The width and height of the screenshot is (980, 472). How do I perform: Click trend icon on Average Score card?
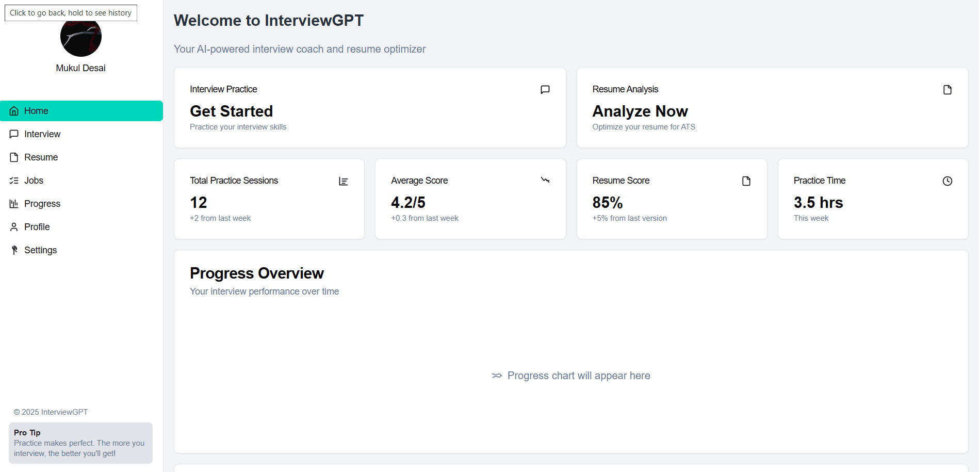(x=545, y=180)
